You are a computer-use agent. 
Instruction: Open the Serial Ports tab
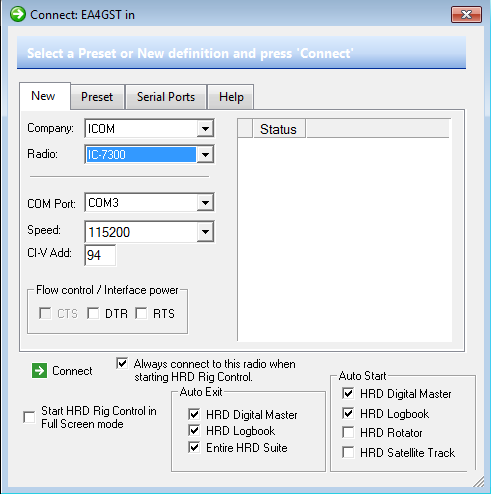point(166,97)
